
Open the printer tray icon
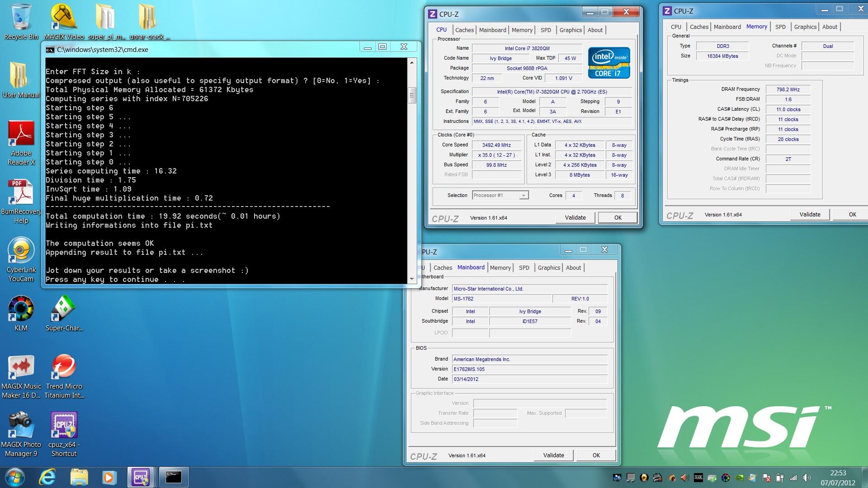[712, 478]
